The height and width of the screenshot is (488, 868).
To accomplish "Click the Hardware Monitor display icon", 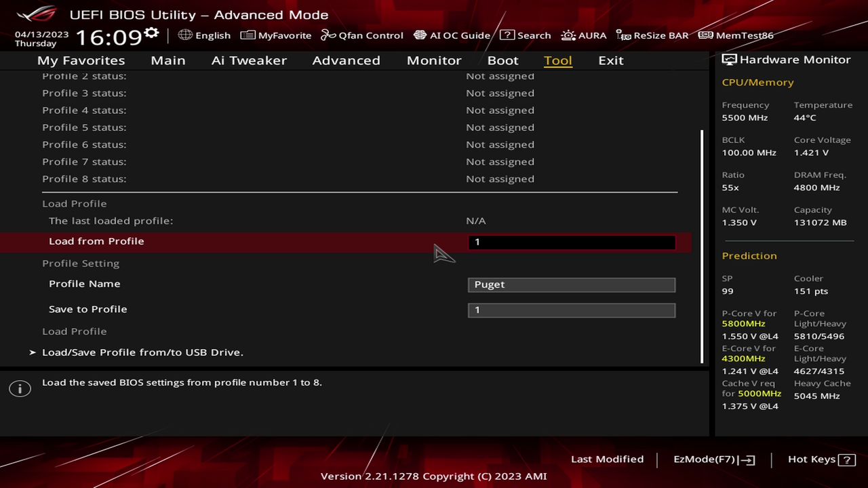I will [x=729, y=60].
